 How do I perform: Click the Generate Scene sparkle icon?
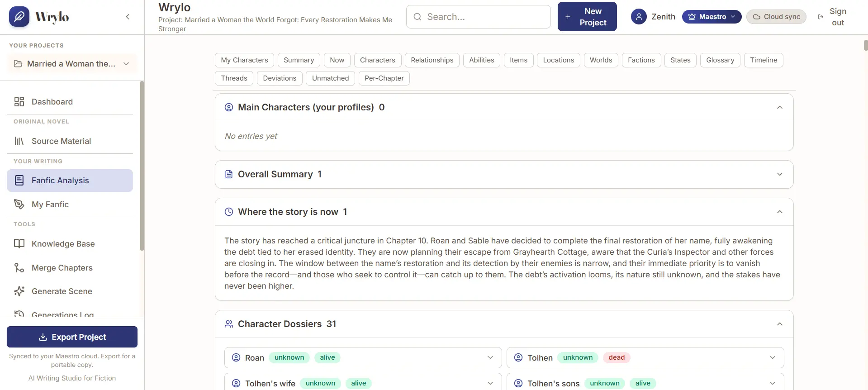pyautogui.click(x=19, y=291)
